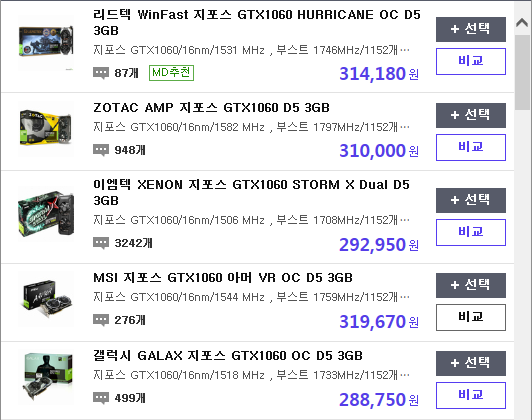This screenshot has width=532, height=420.
Task: Click the scroll-up arrow on the list
Action: tap(522, 23)
